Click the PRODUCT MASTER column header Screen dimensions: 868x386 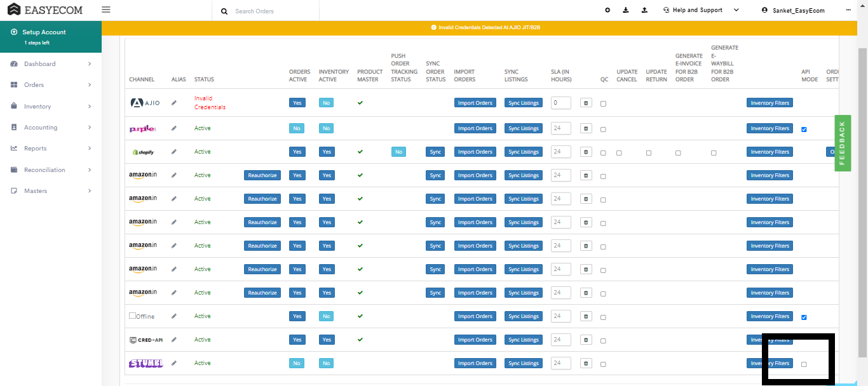(x=370, y=76)
